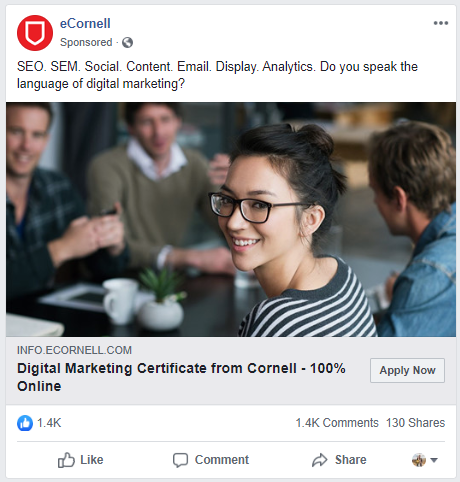The height and width of the screenshot is (482, 460).
Task: Click the 1.4K reactions count
Action: click(49, 423)
